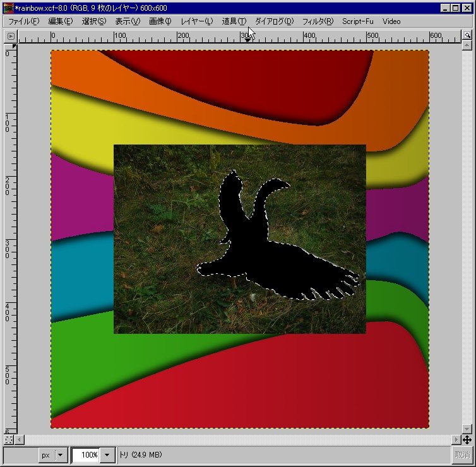Image resolution: width=476 pixels, height=467 pixels.
Task: Open the 選択(S) menu
Action: (94, 21)
